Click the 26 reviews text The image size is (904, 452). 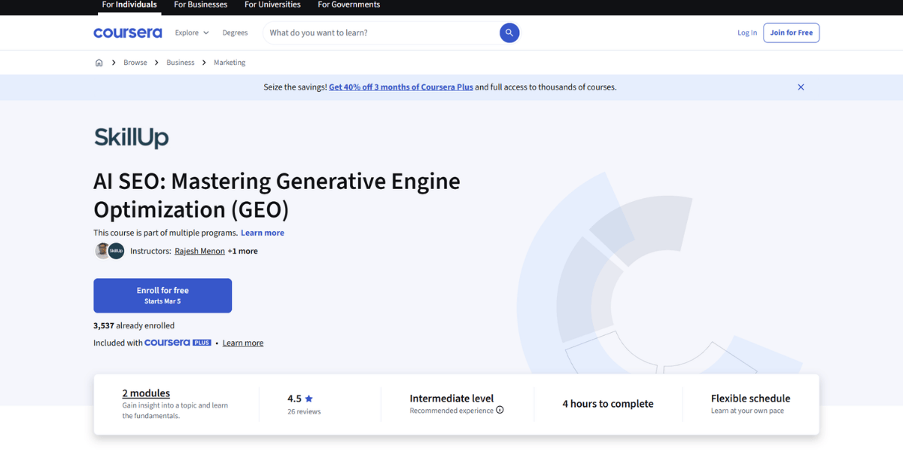point(304,412)
